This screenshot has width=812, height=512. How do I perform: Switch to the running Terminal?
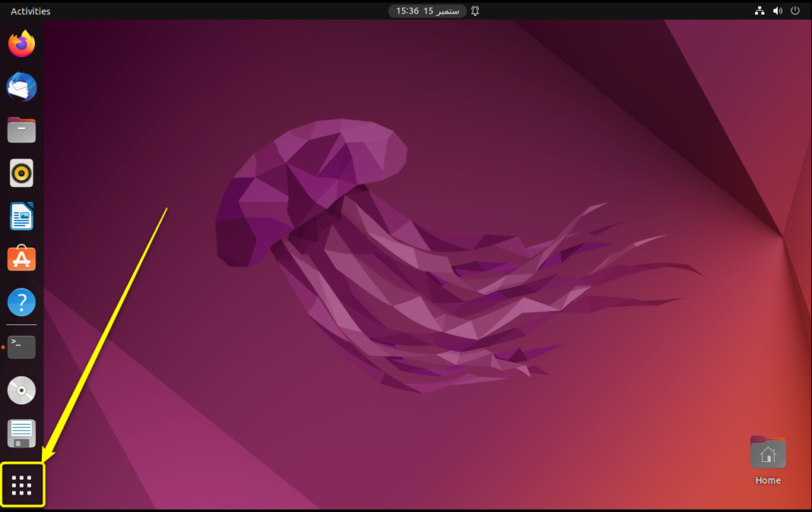coord(21,347)
